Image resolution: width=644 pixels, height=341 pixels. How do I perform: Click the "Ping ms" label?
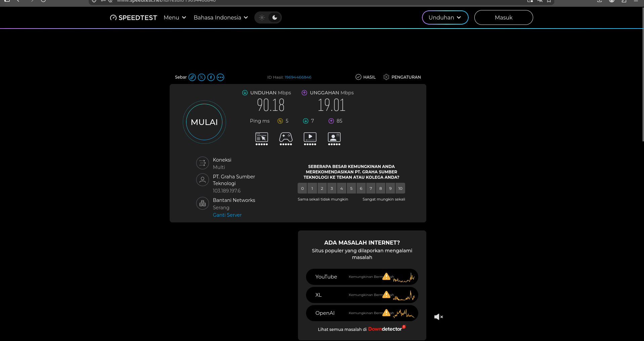tap(260, 121)
